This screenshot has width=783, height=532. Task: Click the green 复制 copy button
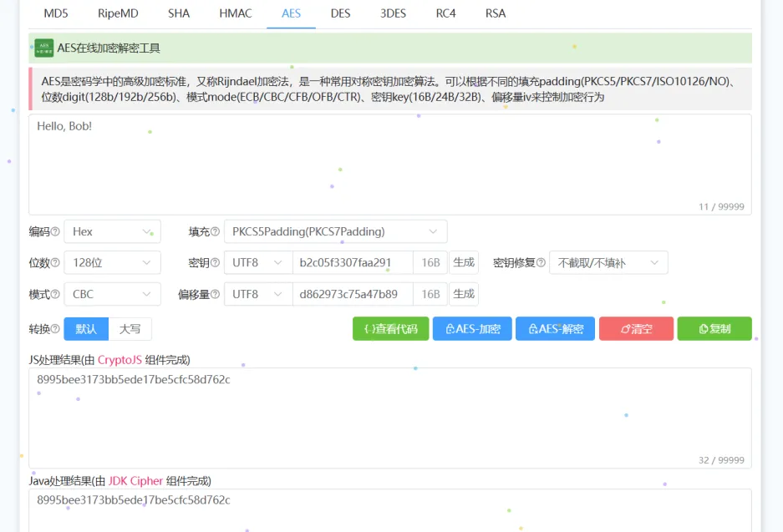point(714,329)
